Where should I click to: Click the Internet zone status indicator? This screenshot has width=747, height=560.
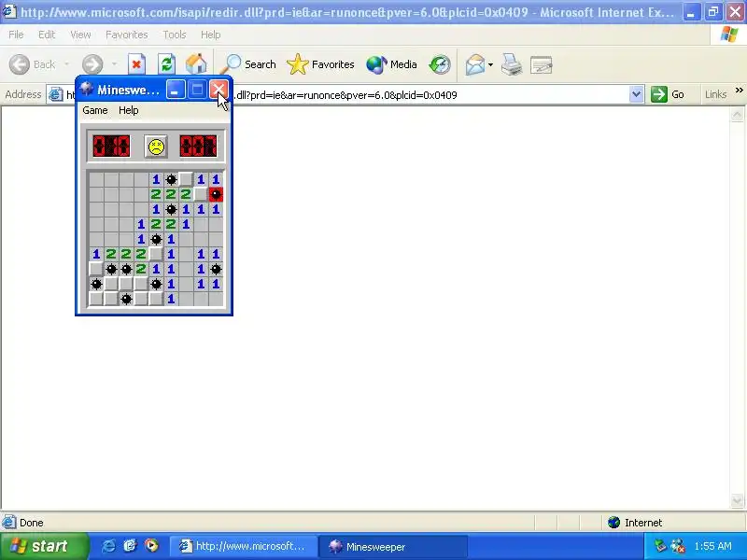click(x=635, y=523)
